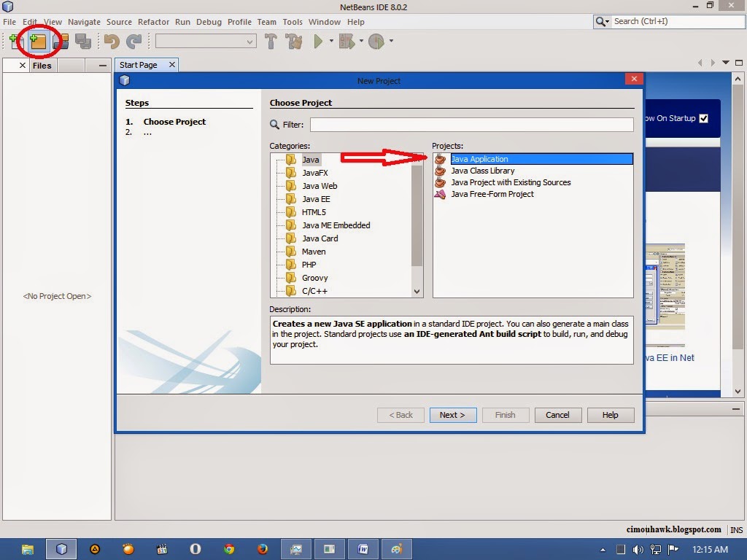Click the Start Page scroll-up arrow

pyautogui.click(x=738, y=79)
